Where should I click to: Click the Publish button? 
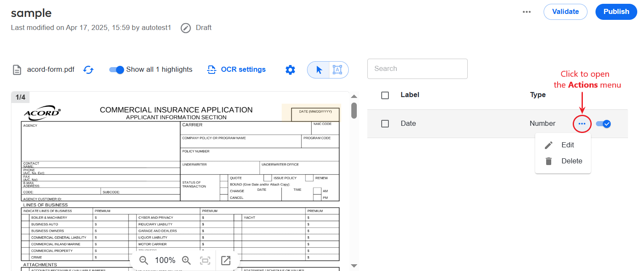pyautogui.click(x=616, y=12)
